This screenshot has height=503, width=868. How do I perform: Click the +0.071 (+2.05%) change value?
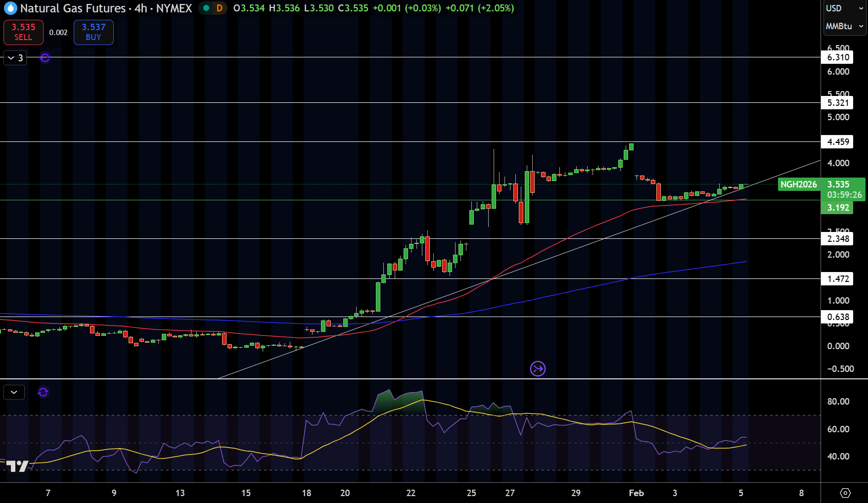pyautogui.click(x=480, y=8)
